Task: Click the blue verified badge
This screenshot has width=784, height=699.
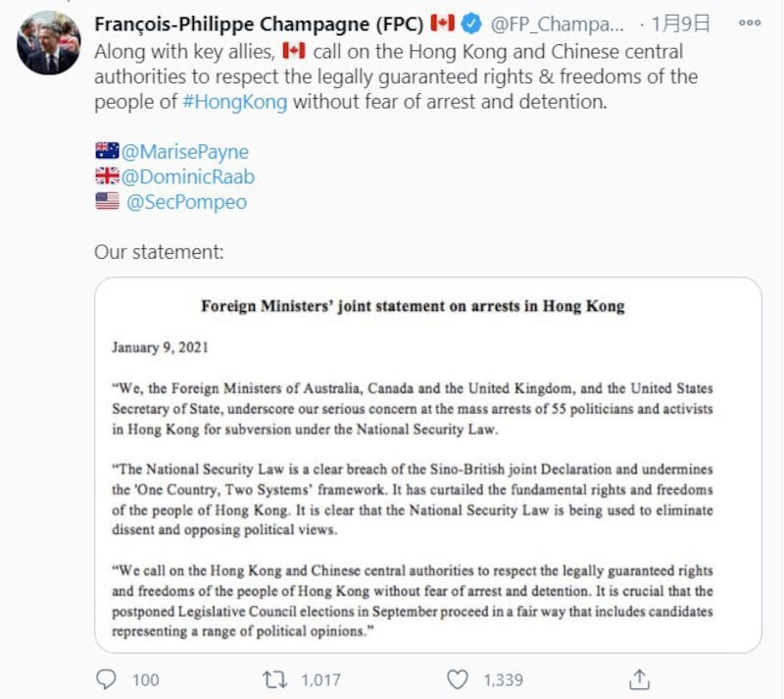Action: [471, 24]
